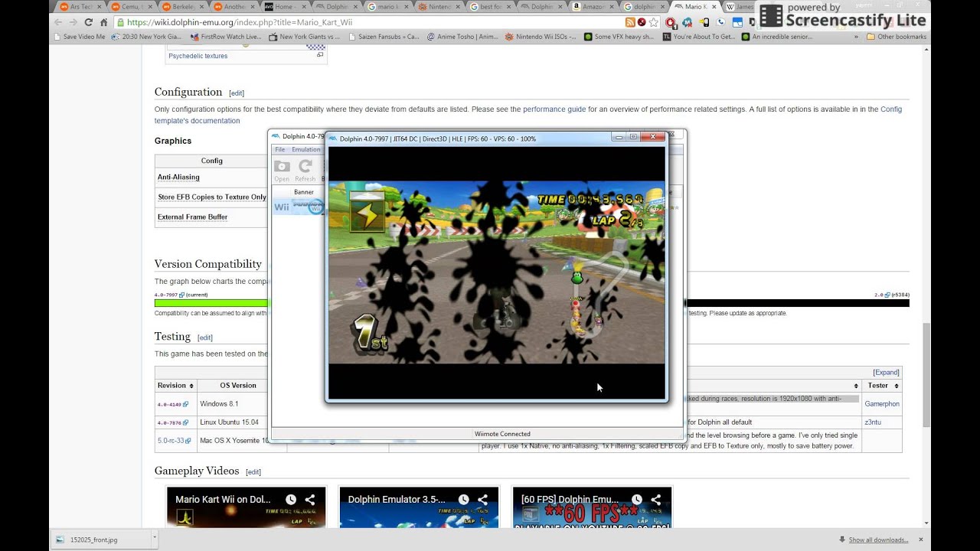Image resolution: width=980 pixels, height=551 pixels.
Task: Click the Banner column header in Dolphin
Action: click(x=304, y=192)
